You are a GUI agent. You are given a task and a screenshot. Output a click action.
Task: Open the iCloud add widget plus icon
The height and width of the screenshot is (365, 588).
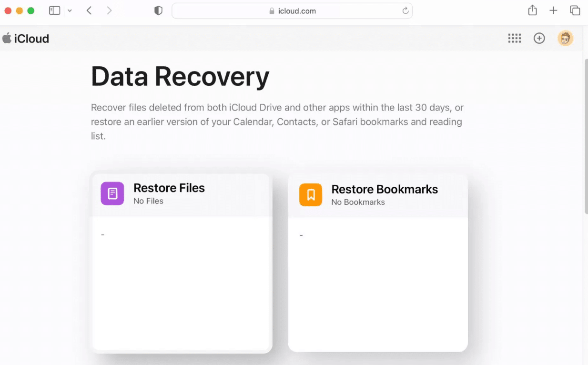(x=539, y=38)
